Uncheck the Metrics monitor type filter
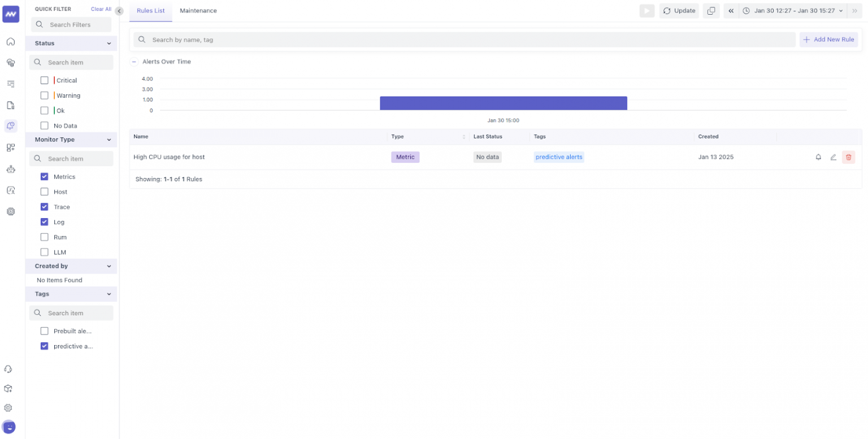Image resolution: width=868 pixels, height=439 pixels. pos(44,176)
